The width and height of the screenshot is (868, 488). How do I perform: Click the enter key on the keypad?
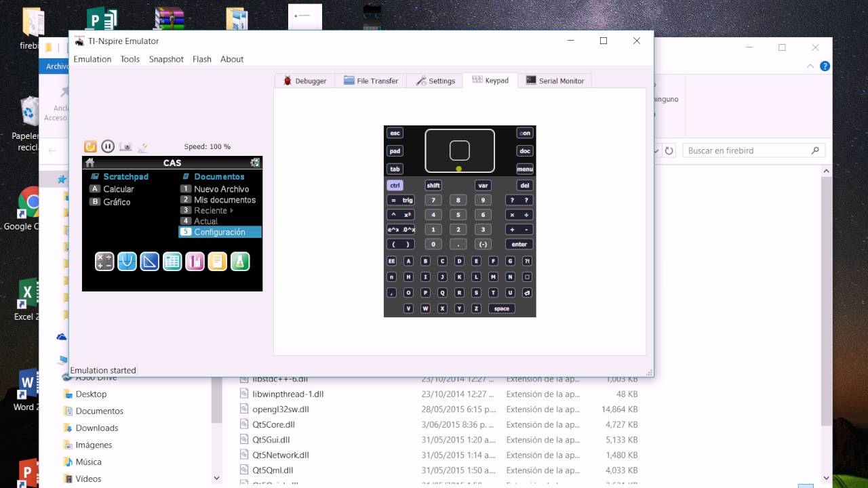pyautogui.click(x=519, y=244)
